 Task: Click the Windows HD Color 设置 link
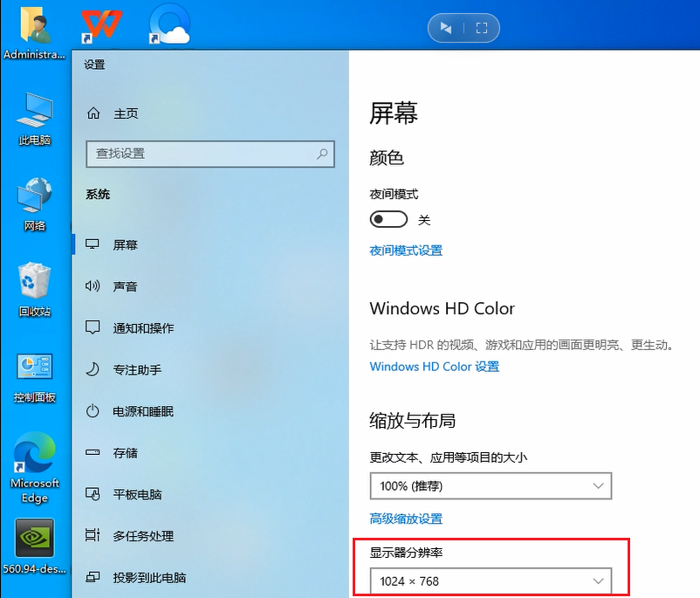point(435,367)
